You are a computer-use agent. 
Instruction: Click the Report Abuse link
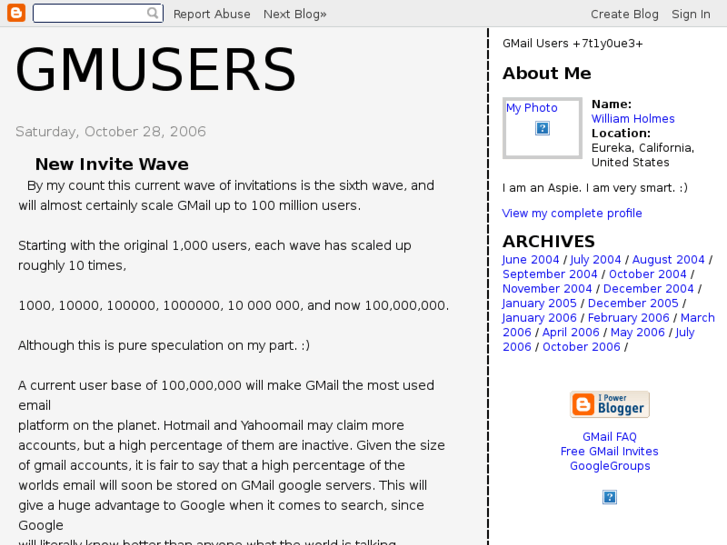coord(212,14)
